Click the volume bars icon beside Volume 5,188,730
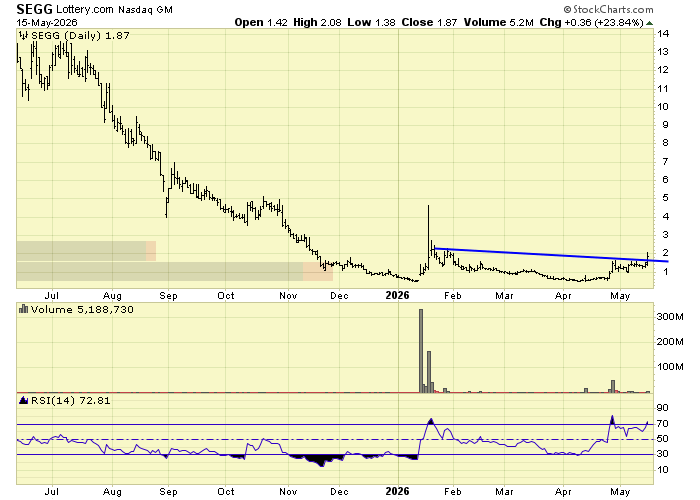 point(24,309)
